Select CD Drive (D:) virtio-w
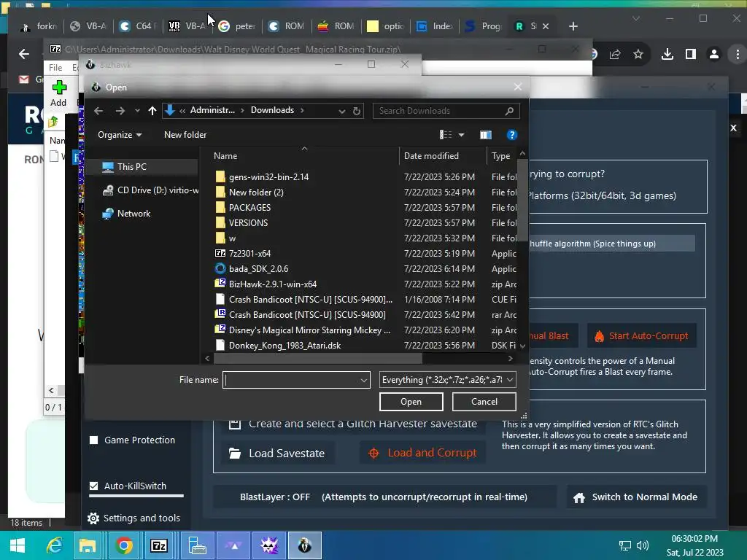This screenshot has width=747, height=560. coord(150,190)
